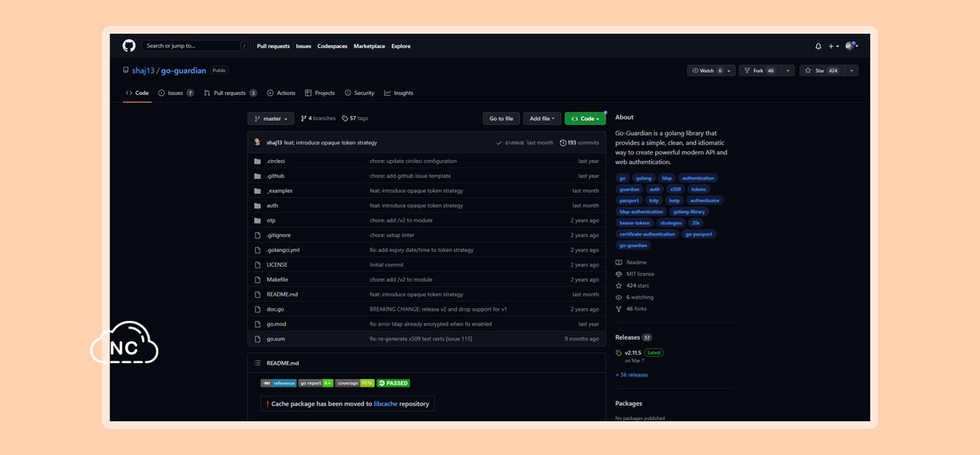Switch to the Insights tab
980x455 pixels.
398,93
